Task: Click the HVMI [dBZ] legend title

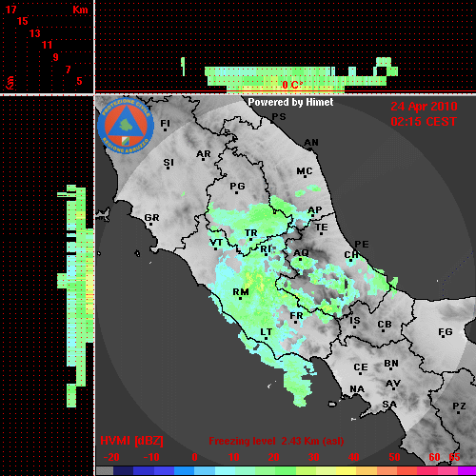Action: click(x=131, y=441)
